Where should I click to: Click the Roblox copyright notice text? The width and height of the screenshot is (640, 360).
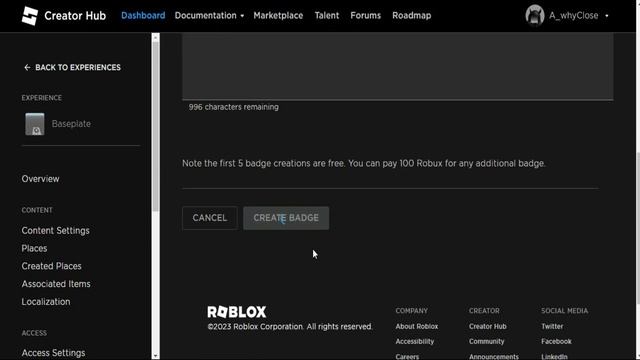290,327
